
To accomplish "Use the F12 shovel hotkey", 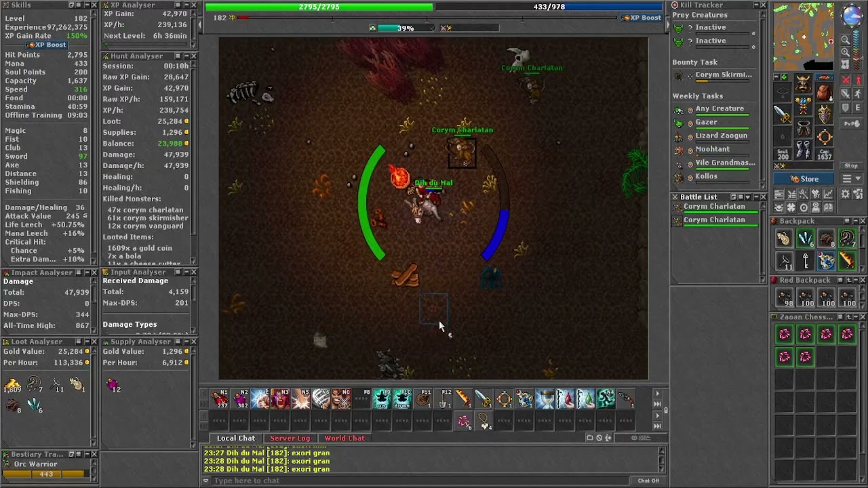I will [x=443, y=399].
